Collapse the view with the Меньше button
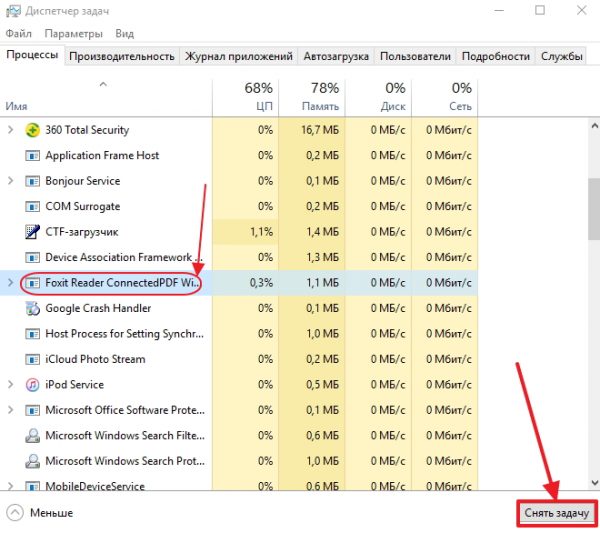Image resolution: width=600 pixels, height=533 pixels. (x=40, y=513)
